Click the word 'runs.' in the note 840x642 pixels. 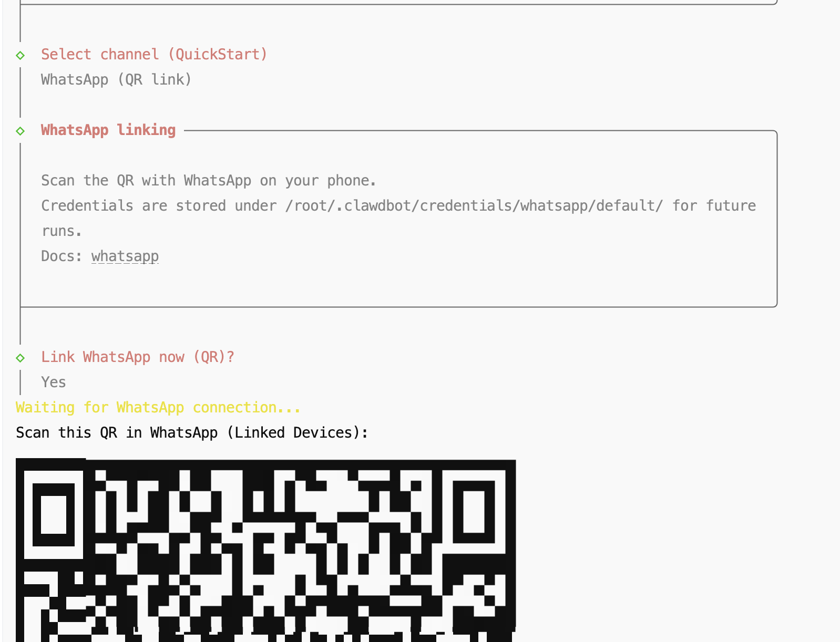click(62, 231)
